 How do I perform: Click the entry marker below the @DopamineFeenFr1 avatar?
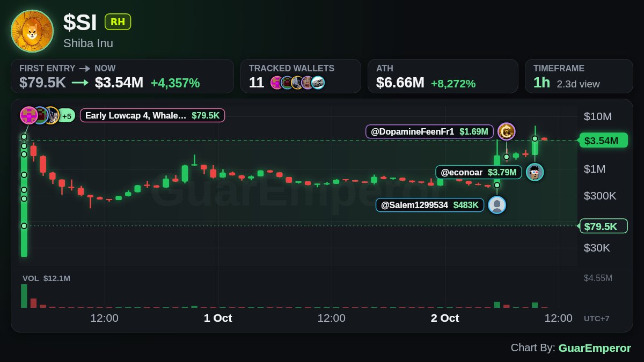(x=506, y=157)
